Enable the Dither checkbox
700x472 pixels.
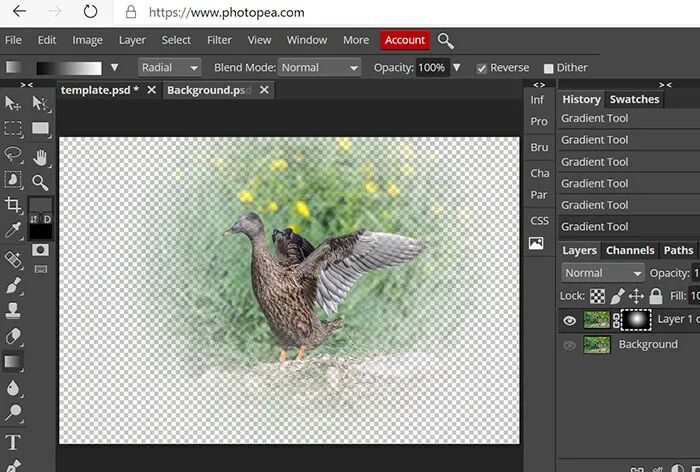click(548, 68)
